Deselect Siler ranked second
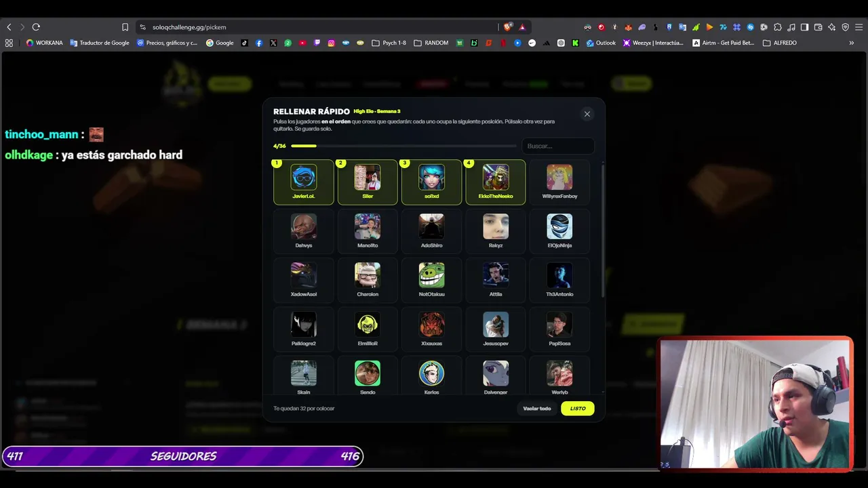868x488 pixels. pyautogui.click(x=368, y=182)
